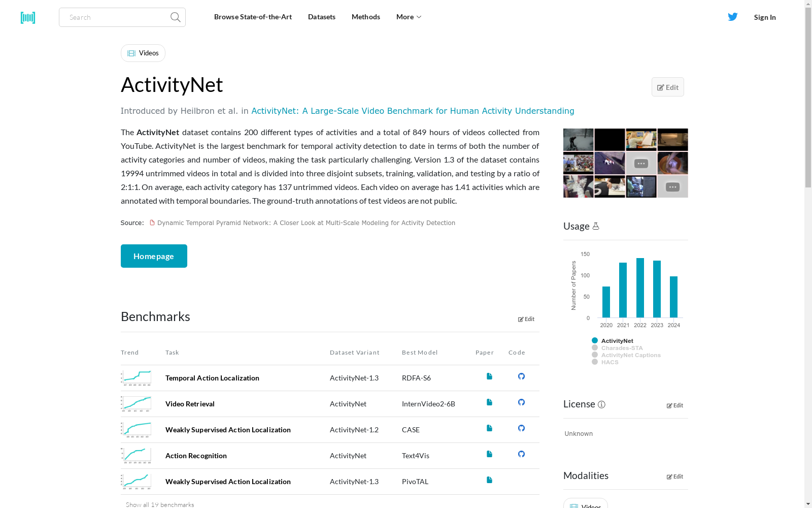Open the Papers with Code home logo
The image size is (812, 508).
pos(28,18)
